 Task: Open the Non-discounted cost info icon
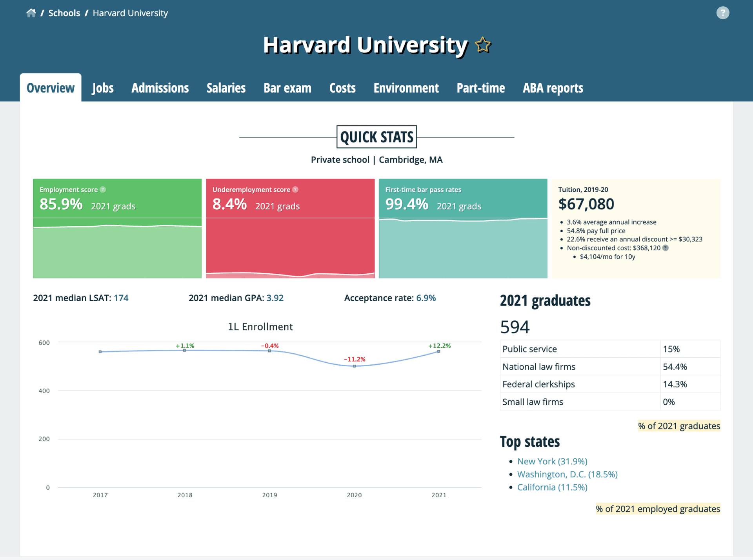pyautogui.click(x=665, y=248)
